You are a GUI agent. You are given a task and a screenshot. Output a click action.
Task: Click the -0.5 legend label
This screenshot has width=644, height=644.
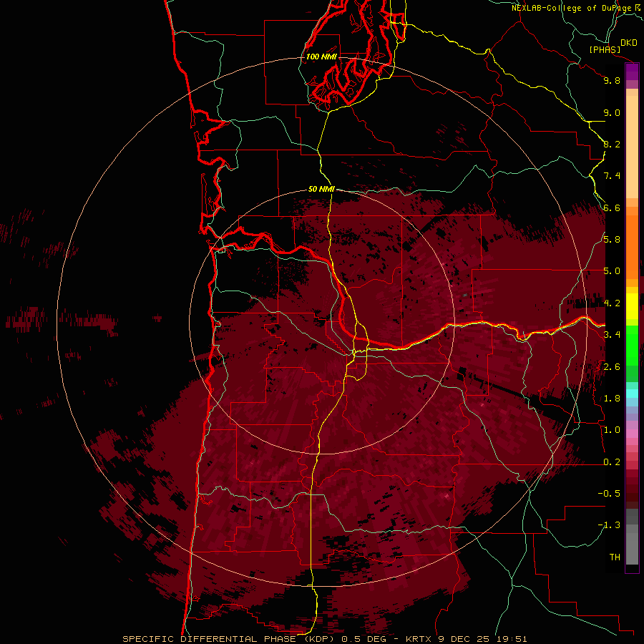[609, 494]
